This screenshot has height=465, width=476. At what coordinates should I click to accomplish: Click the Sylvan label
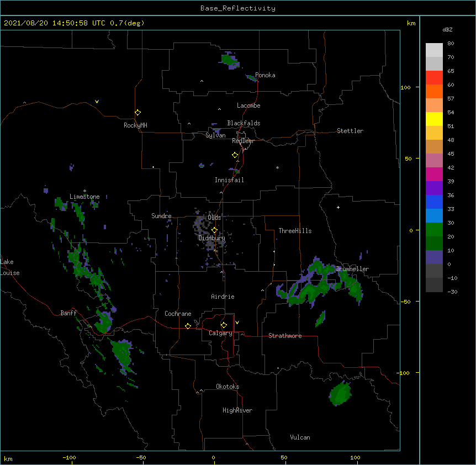pyautogui.click(x=215, y=135)
